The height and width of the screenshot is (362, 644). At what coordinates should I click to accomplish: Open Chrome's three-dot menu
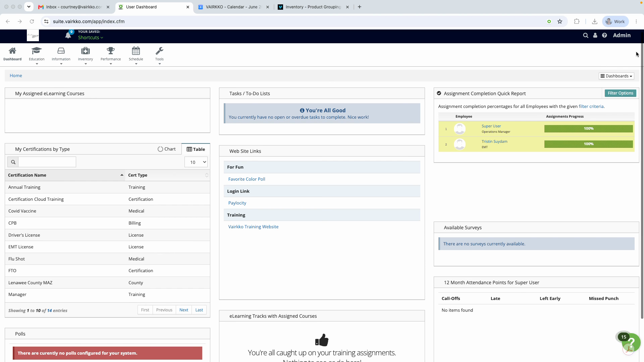(x=636, y=21)
